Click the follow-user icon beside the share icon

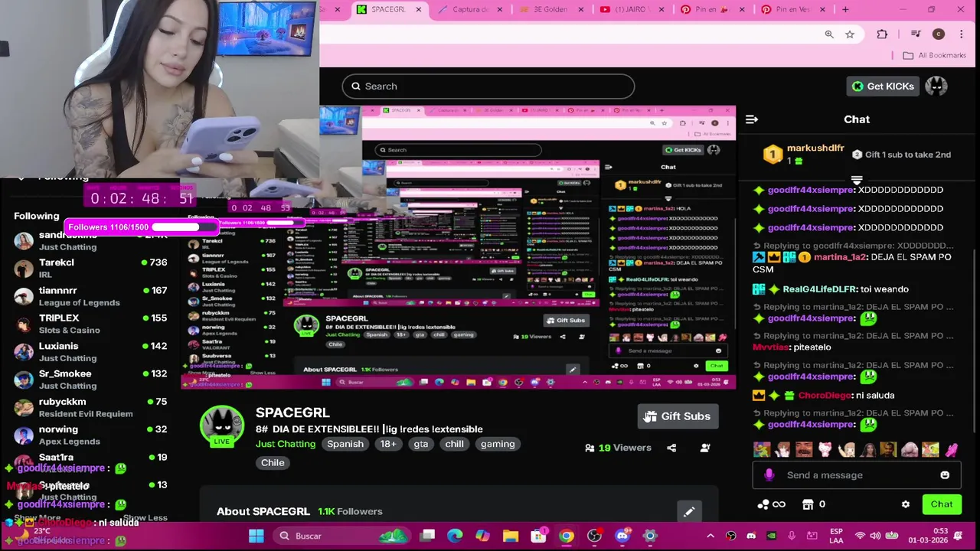[x=705, y=448]
